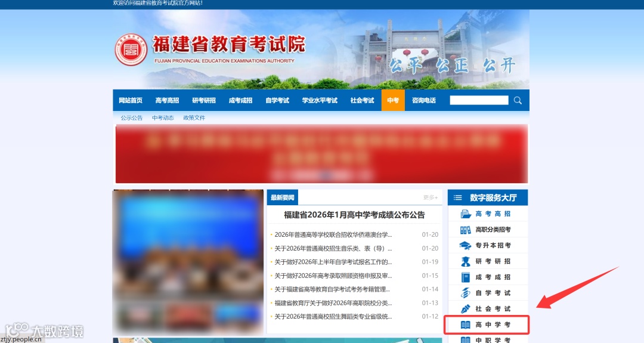The image size is (644, 343).
Task: Open news 福建省教育厅关于做好2026年高职院校分类
Action: (333, 303)
